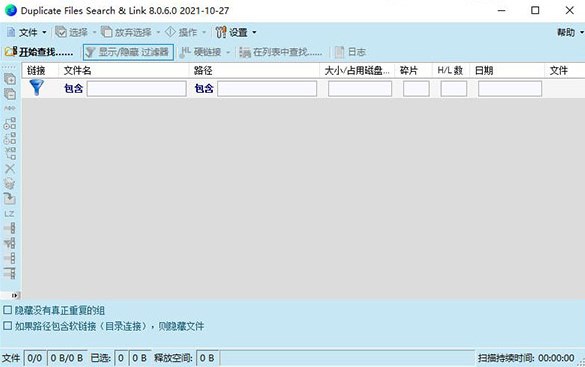This screenshot has height=367, width=585.
Task: Expand the 硬链接 dropdown arrow
Action: pyautogui.click(x=228, y=52)
